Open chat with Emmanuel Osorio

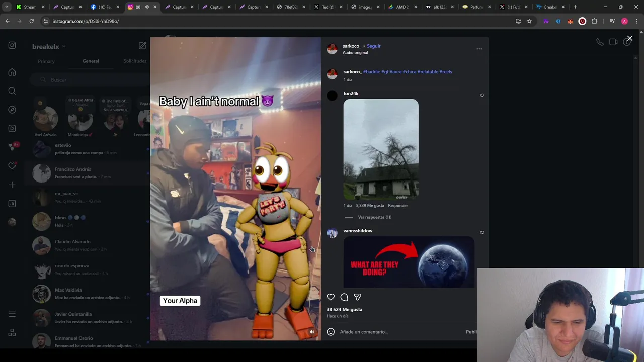click(x=88, y=341)
